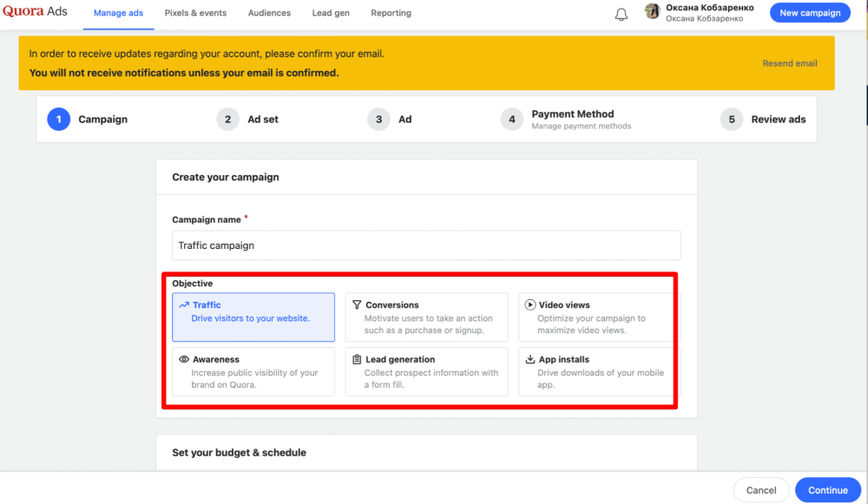Viewport: 868px width, 504px height.
Task: Jump to step 4 Payment Method
Action: point(566,119)
